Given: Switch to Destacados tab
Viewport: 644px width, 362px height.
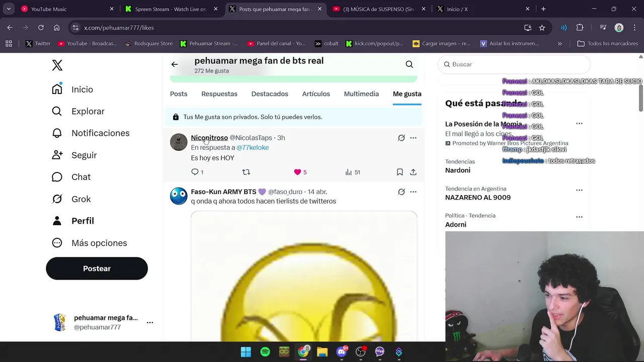Looking at the screenshot, I should coord(270,94).
